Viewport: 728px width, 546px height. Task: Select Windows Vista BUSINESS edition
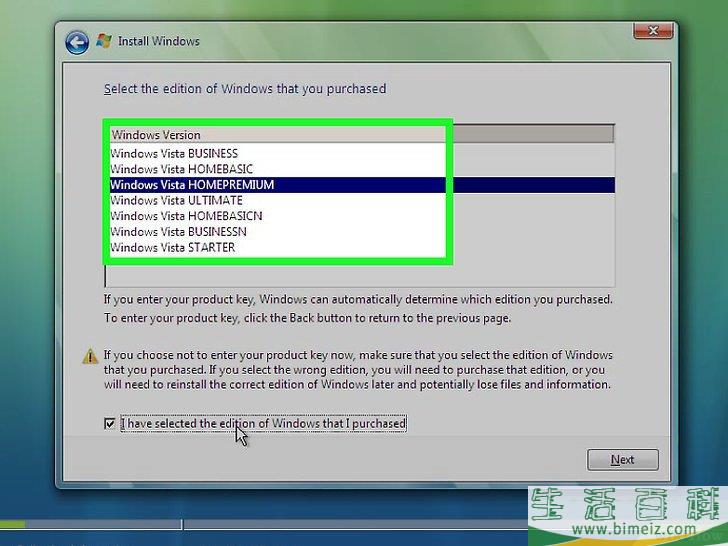pos(362,154)
